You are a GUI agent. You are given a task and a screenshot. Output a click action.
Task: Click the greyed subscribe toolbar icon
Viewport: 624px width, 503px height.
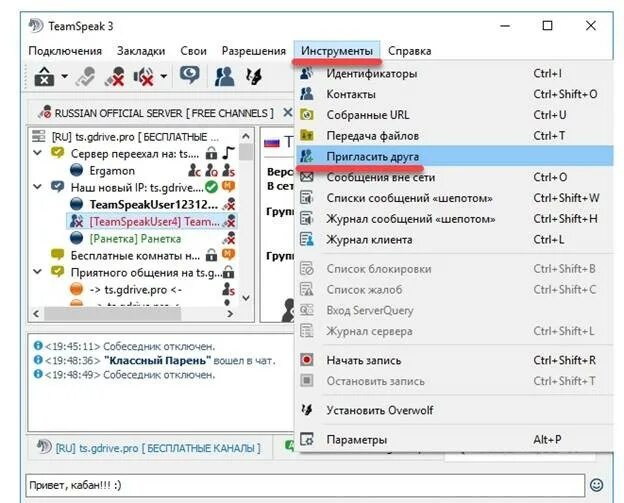85,76
